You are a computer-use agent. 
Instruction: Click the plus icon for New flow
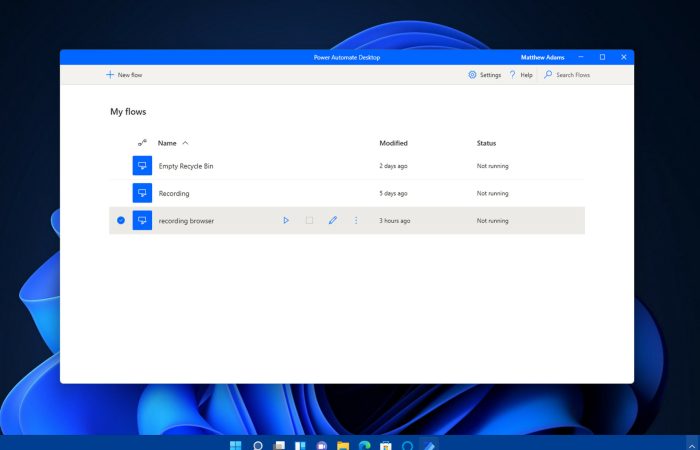[x=110, y=75]
